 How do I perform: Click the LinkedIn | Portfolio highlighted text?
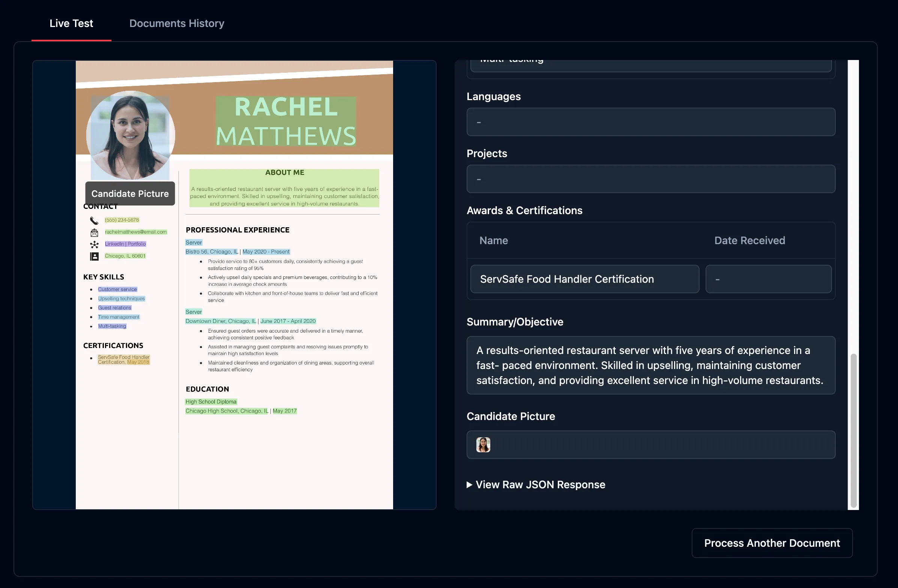click(125, 244)
